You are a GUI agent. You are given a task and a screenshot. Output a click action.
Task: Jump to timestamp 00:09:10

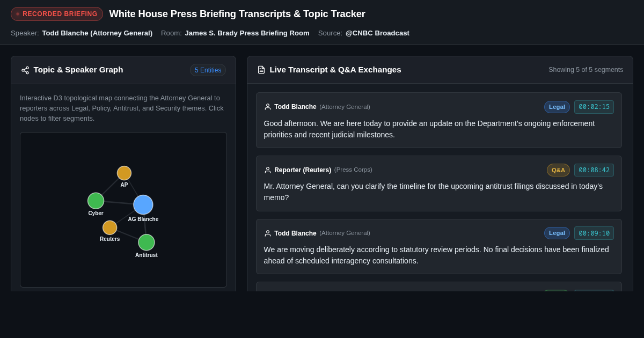coord(594,233)
